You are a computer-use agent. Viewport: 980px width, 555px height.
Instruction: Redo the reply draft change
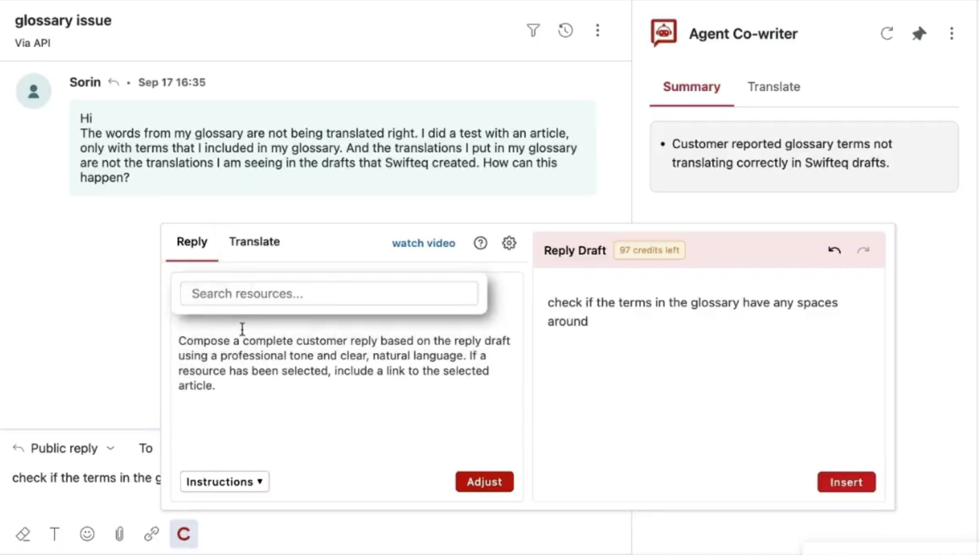[863, 250]
